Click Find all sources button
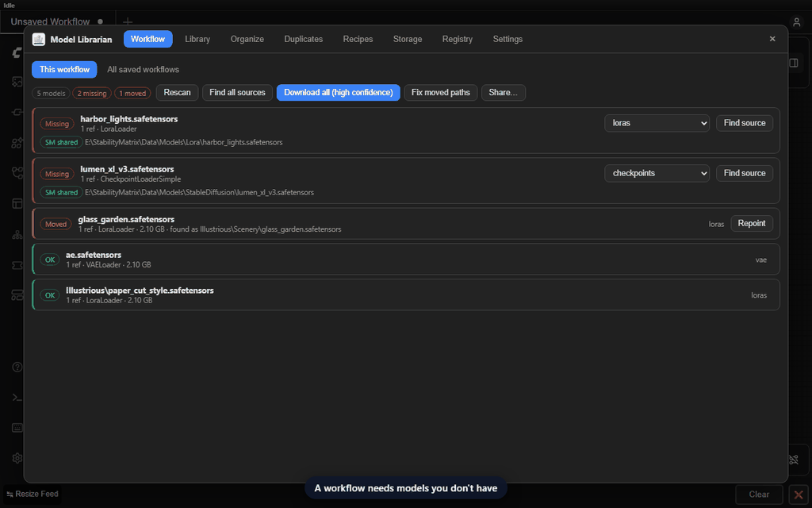812x508 pixels. (x=237, y=92)
